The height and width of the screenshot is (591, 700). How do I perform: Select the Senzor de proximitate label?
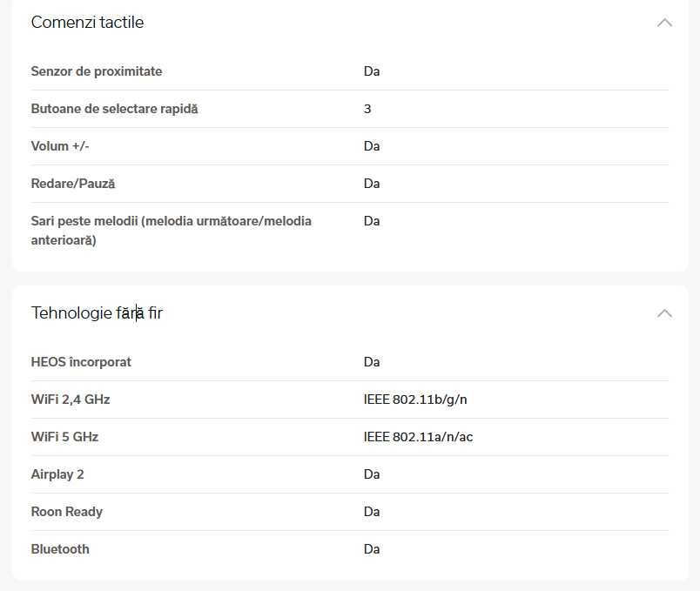pos(97,71)
